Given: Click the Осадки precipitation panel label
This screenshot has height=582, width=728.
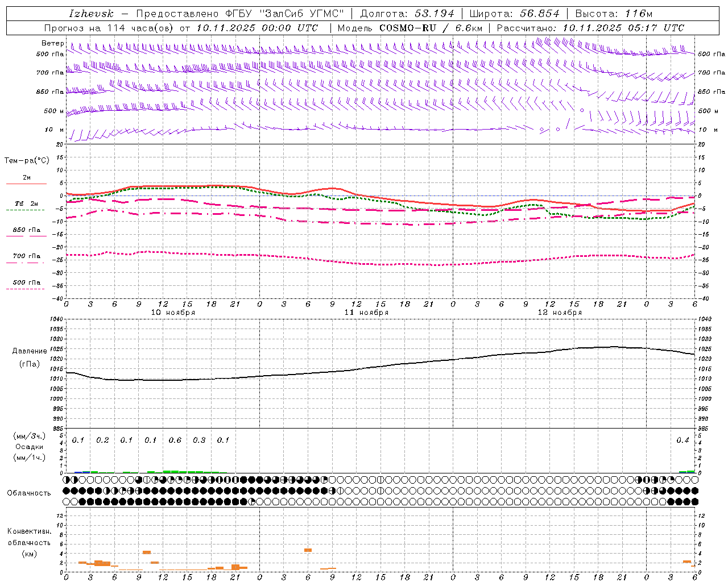Looking at the screenshot, I should [29, 447].
